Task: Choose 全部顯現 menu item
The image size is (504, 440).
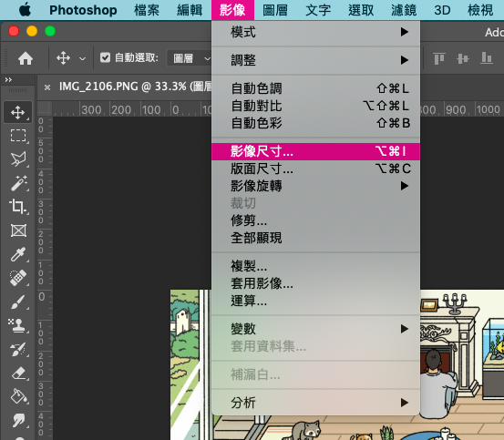Action: click(315, 238)
